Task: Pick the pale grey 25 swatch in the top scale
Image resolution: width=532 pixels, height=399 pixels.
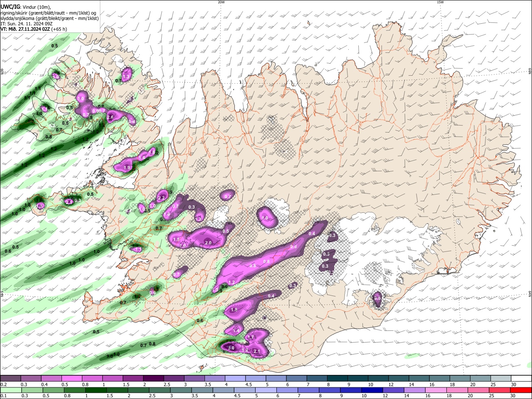Action: pos(501,379)
